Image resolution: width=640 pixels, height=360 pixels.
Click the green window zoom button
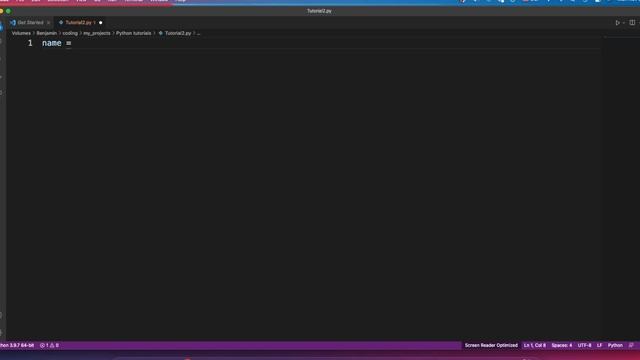[x=8, y=11]
